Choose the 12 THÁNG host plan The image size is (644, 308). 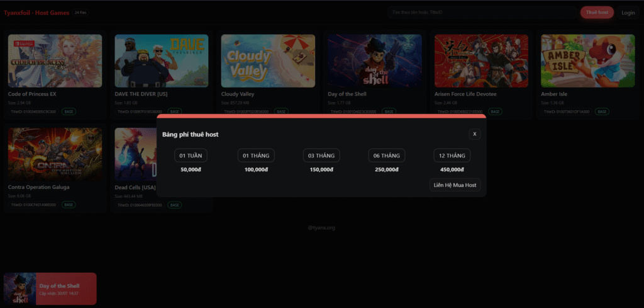452,156
